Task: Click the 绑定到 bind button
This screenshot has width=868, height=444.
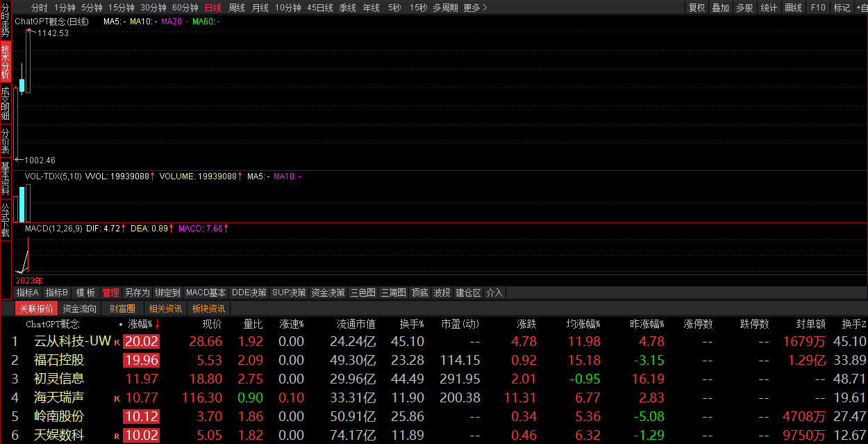Action: coord(167,293)
